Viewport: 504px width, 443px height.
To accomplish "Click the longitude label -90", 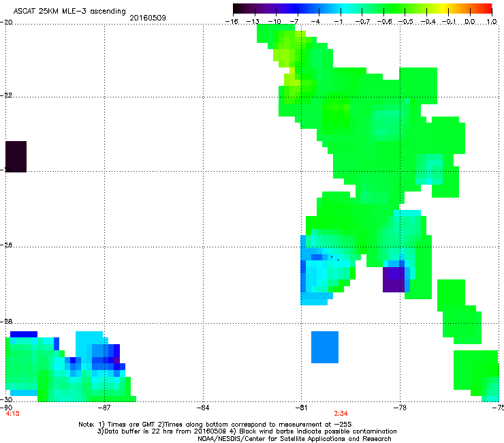I will click(6, 408).
